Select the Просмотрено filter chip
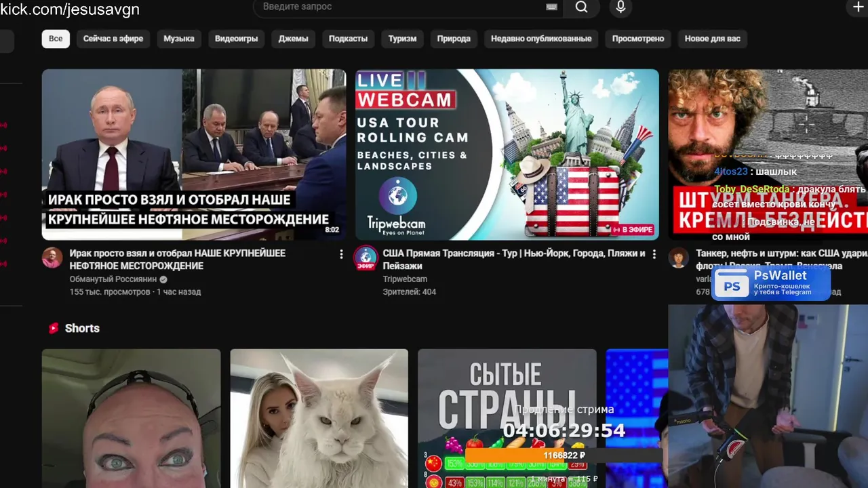The height and width of the screenshot is (488, 868). click(x=638, y=39)
